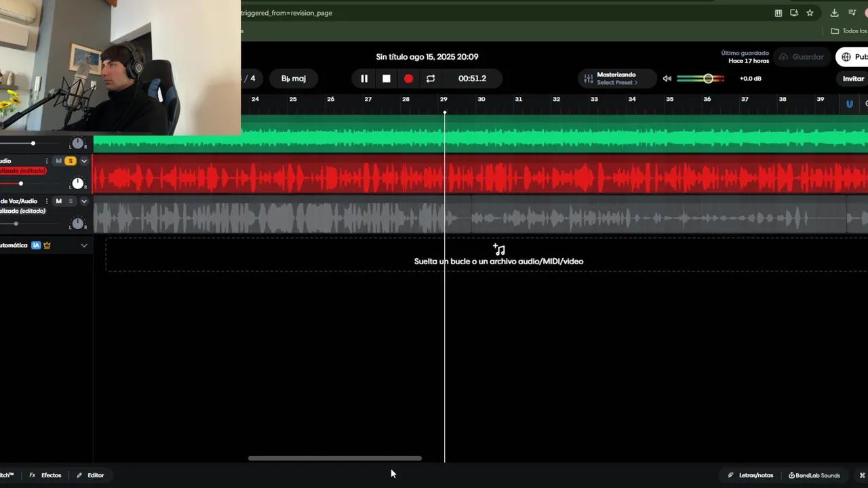The image size is (868, 488).
Task: Click bar 37 on the timeline ruler
Action: point(745,100)
